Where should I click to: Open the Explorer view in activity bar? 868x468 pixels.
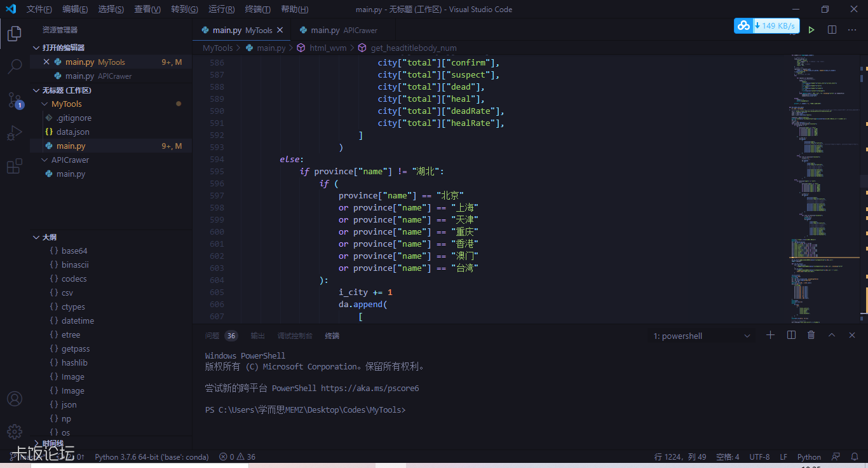[15, 33]
